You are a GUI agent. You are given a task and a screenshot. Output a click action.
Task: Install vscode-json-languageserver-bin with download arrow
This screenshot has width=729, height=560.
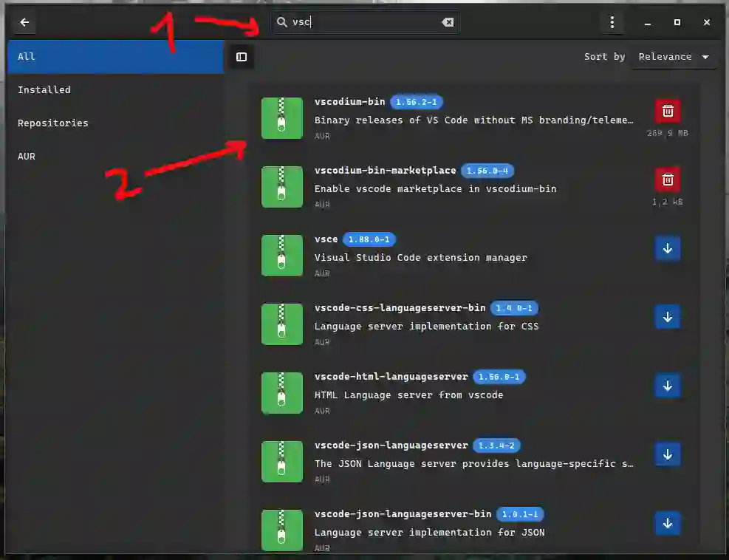click(668, 523)
